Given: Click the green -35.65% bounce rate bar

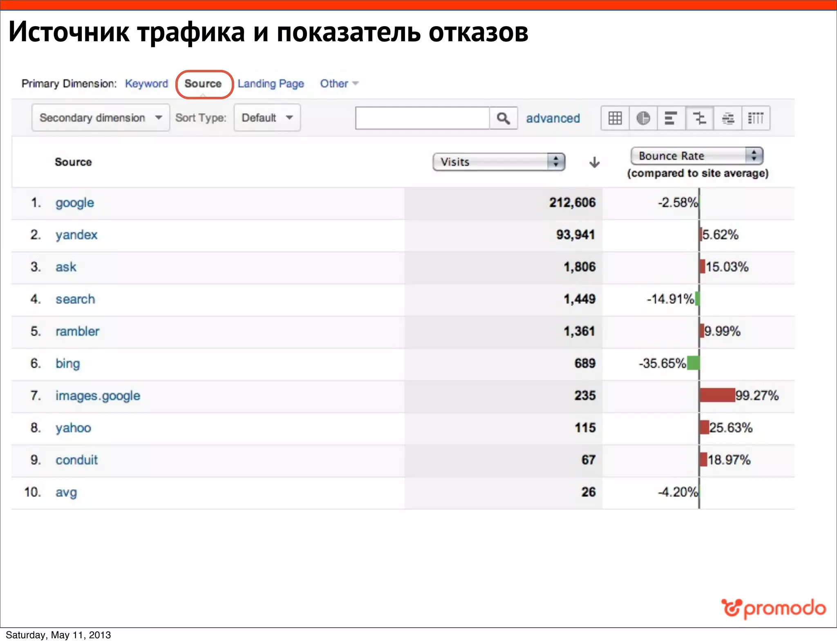Looking at the screenshot, I should click(693, 363).
